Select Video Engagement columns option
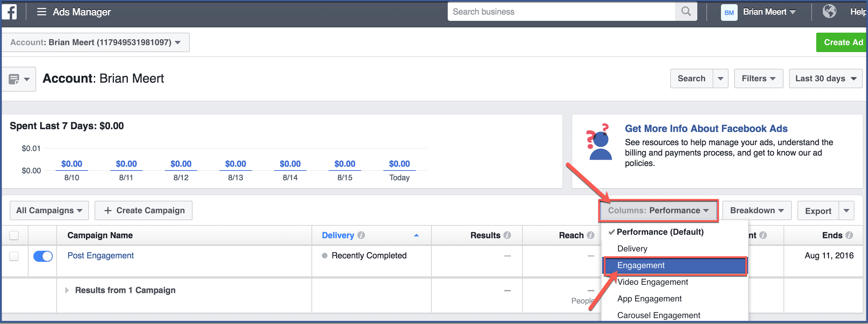This screenshot has height=324, width=868. click(x=674, y=282)
